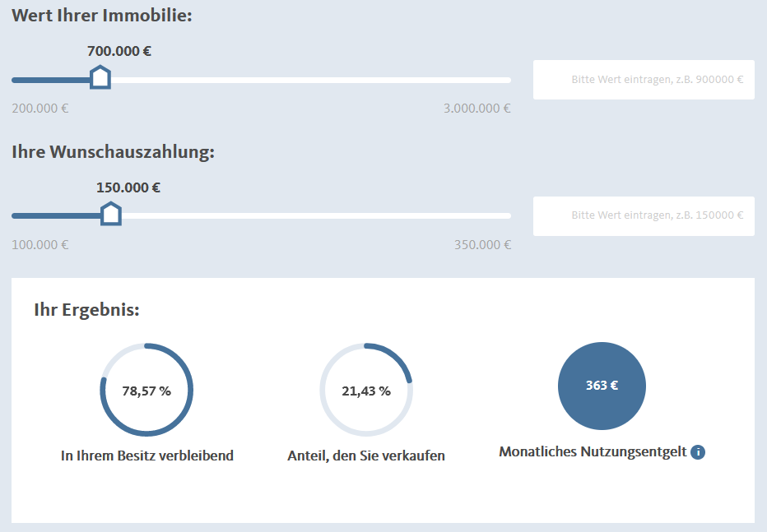767x532 pixels.
Task: Click "Anteil, den Sie verkaufen" caption
Action: click(366, 456)
